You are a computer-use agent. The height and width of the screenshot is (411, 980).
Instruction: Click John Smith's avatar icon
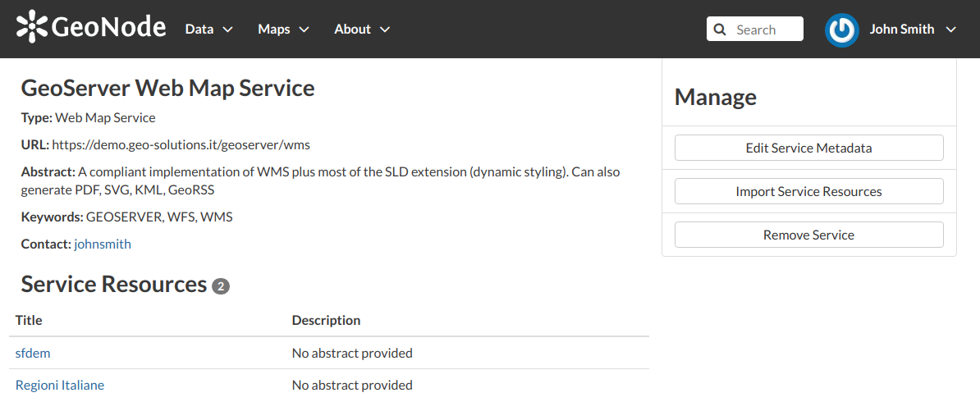841,30
